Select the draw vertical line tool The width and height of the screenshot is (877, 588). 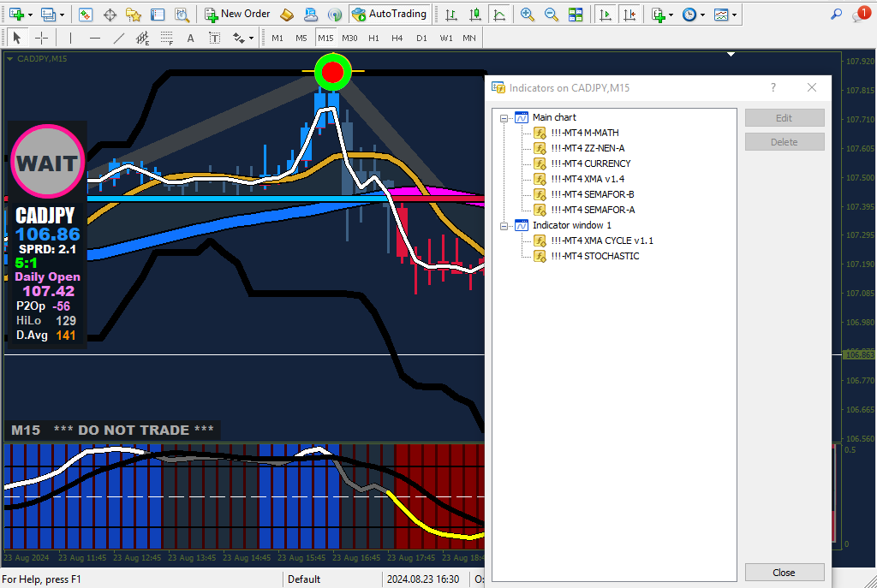click(x=70, y=39)
